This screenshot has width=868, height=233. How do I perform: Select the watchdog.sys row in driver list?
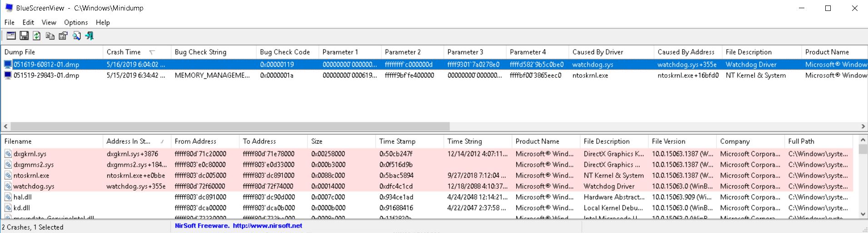coord(34,186)
